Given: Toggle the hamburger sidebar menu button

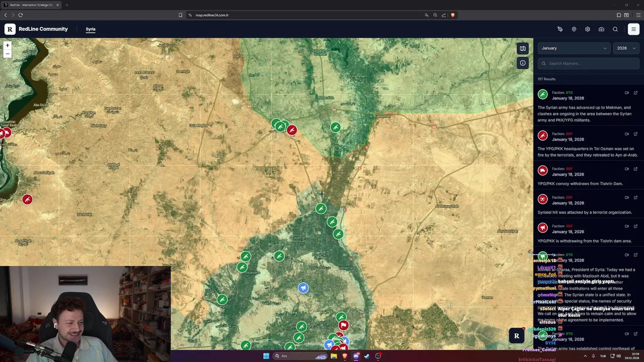Looking at the screenshot, I should [633, 29].
